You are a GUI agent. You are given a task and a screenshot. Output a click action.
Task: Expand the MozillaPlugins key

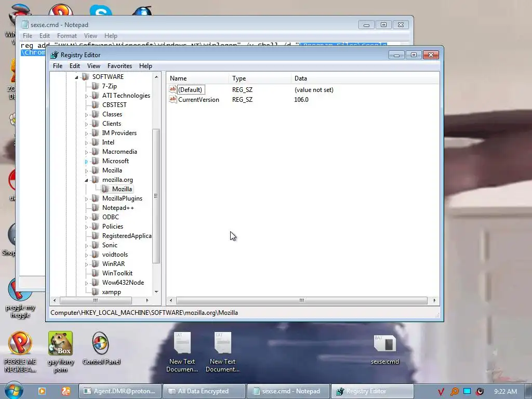(x=86, y=199)
